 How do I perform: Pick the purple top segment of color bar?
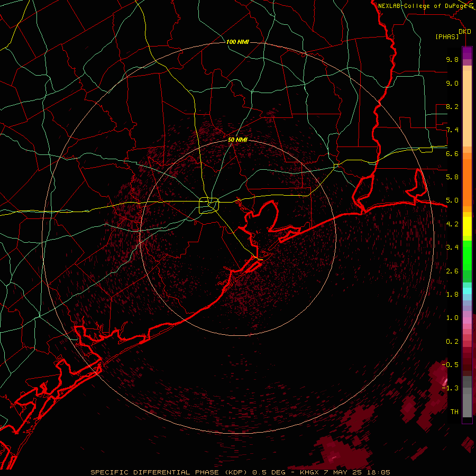coord(467,53)
